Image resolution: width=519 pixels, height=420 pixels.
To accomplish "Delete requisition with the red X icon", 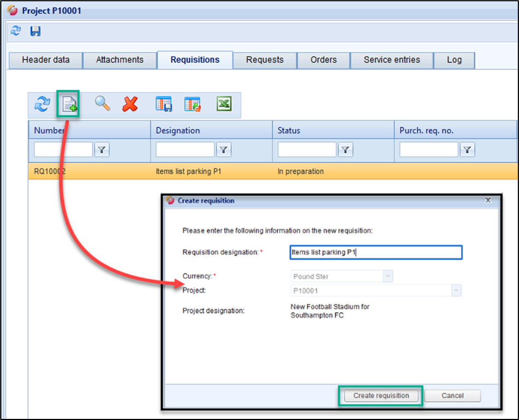I will click(x=130, y=104).
